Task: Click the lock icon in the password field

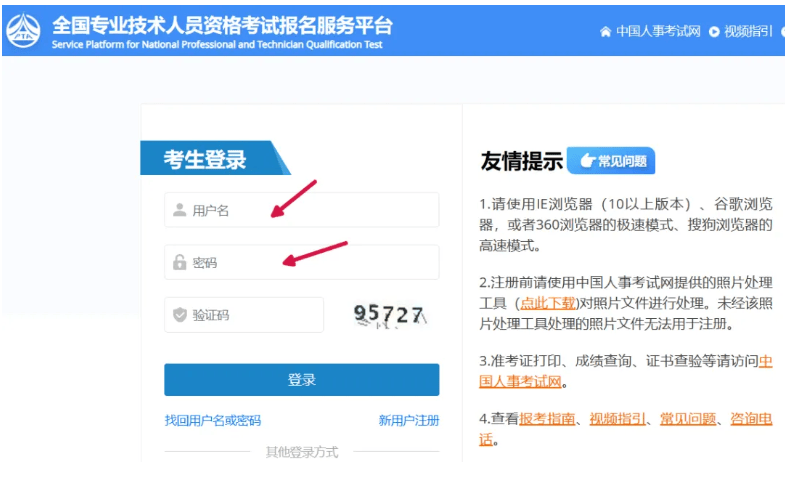Action: [179, 262]
